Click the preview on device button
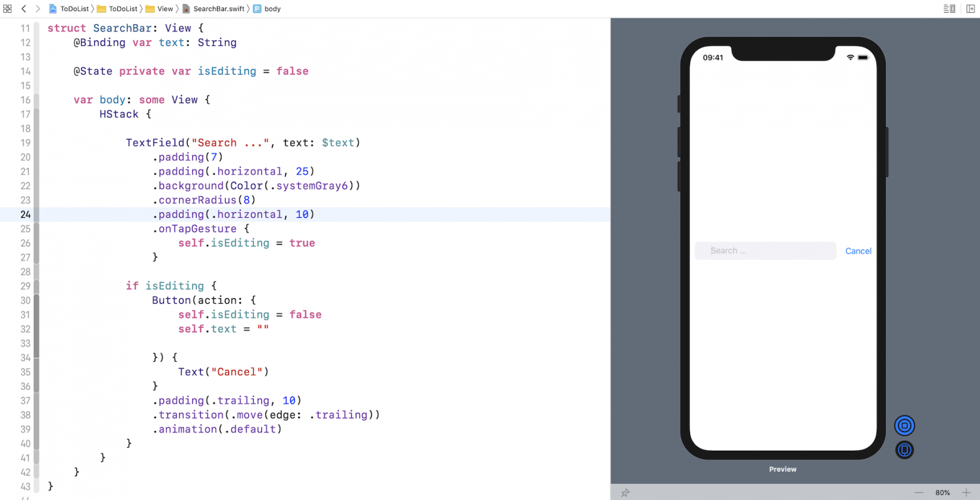This screenshot has width=980, height=500. coord(904,450)
